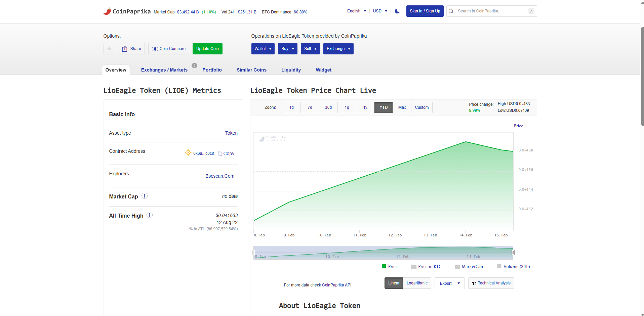Select the Overview tab
Image resolution: width=644 pixels, height=316 pixels.
[x=116, y=70]
